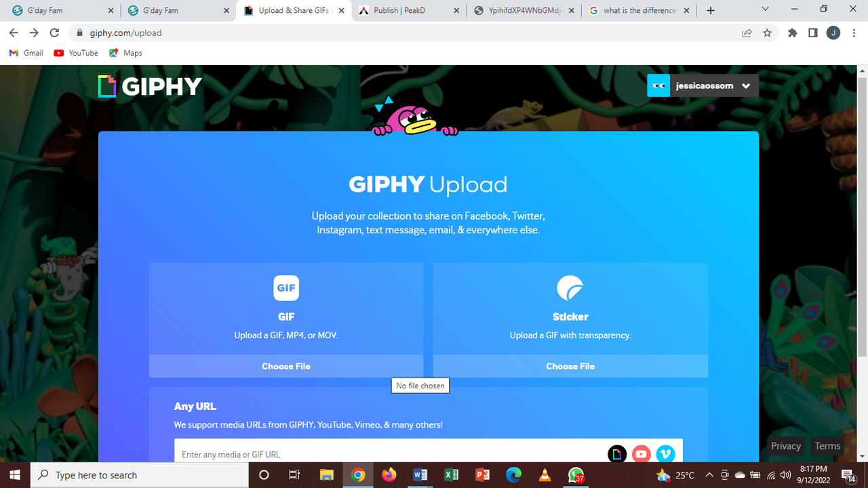Open VLC media player from taskbar
The image size is (868, 488).
pos(545,475)
